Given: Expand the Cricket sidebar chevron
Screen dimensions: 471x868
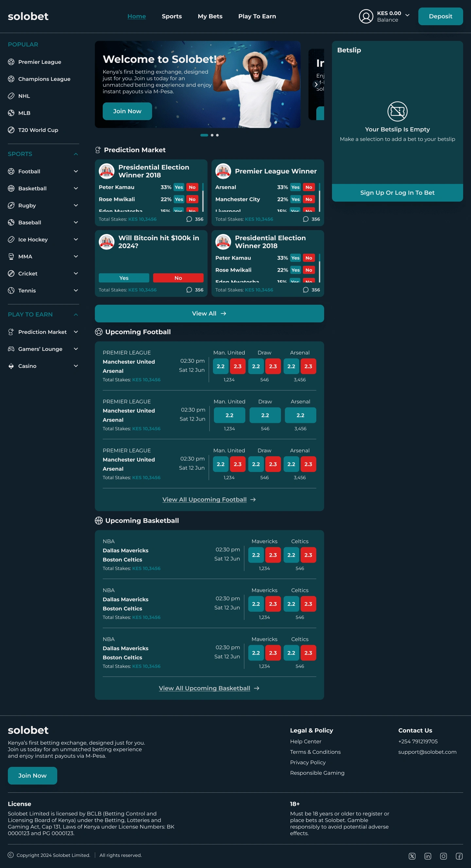Looking at the screenshot, I should (x=76, y=274).
